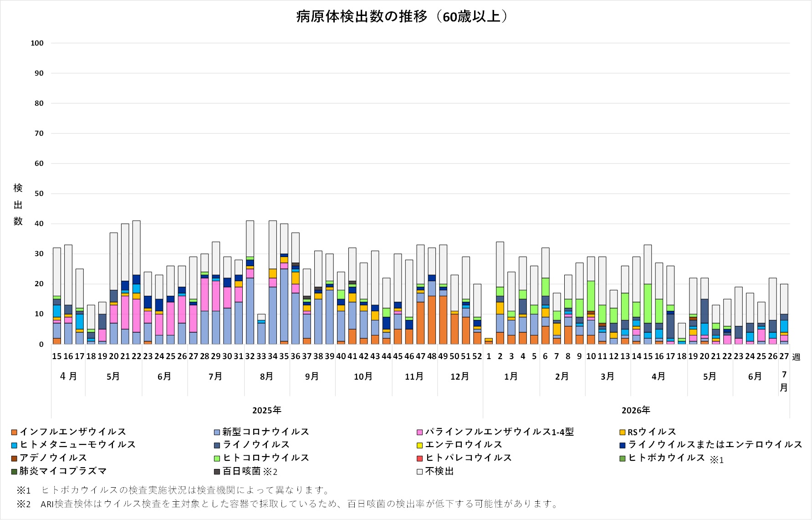Image resolution: width=812 pixels, height=520 pixels.
Task: Click the chart title 病原体検出数の推移（60歳以上）
Action: (x=402, y=17)
